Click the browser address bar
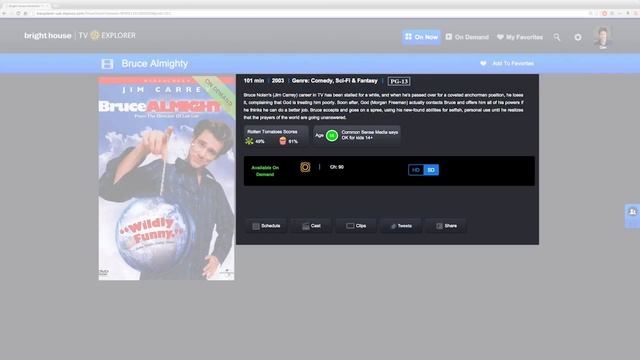640x360 pixels. tap(310, 13)
